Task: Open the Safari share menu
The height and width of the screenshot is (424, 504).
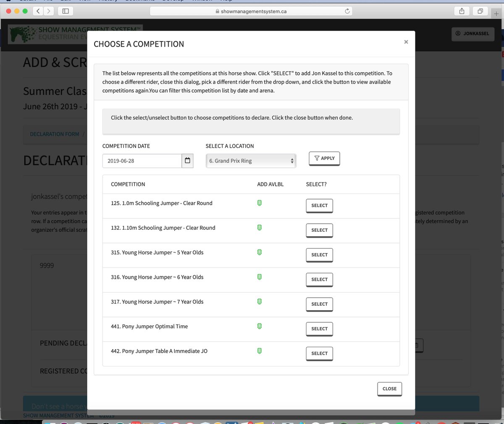Action: (462, 11)
